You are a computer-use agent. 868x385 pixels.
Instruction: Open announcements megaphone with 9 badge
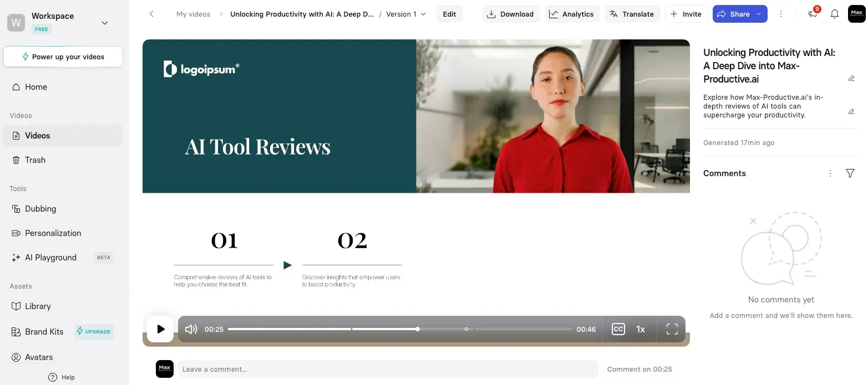click(x=813, y=14)
